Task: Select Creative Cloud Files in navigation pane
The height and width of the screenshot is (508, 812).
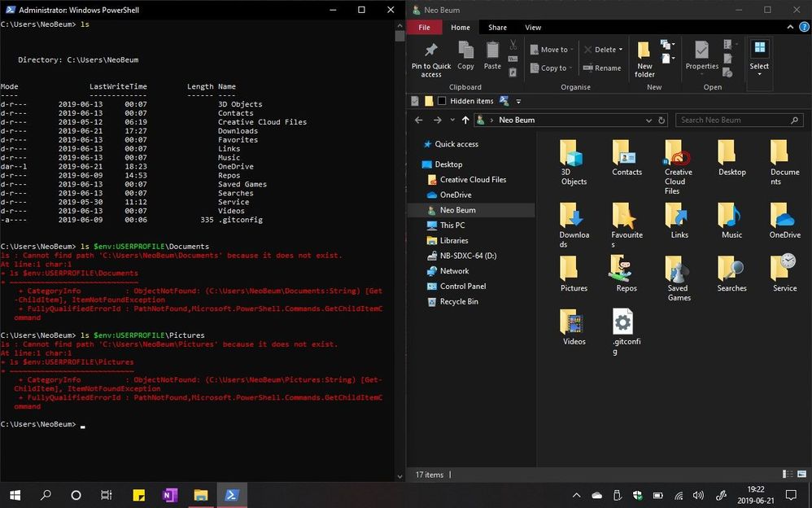Action: point(467,179)
